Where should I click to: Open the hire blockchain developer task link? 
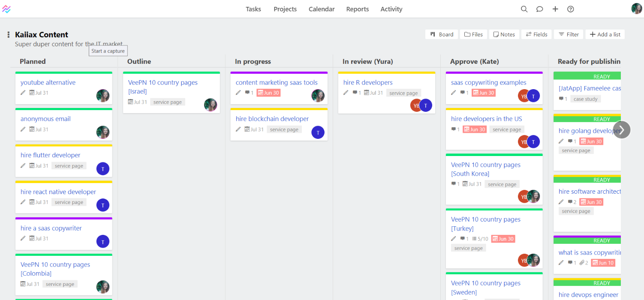pyautogui.click(x=272, y=119)
